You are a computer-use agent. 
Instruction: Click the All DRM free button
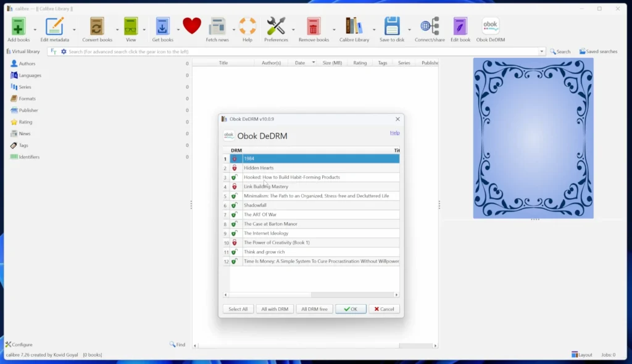(x=314, y=309)
